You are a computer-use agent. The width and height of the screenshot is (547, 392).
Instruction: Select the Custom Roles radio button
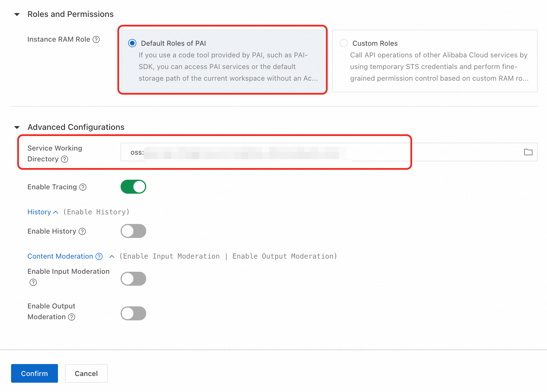(x=344, y=43)
